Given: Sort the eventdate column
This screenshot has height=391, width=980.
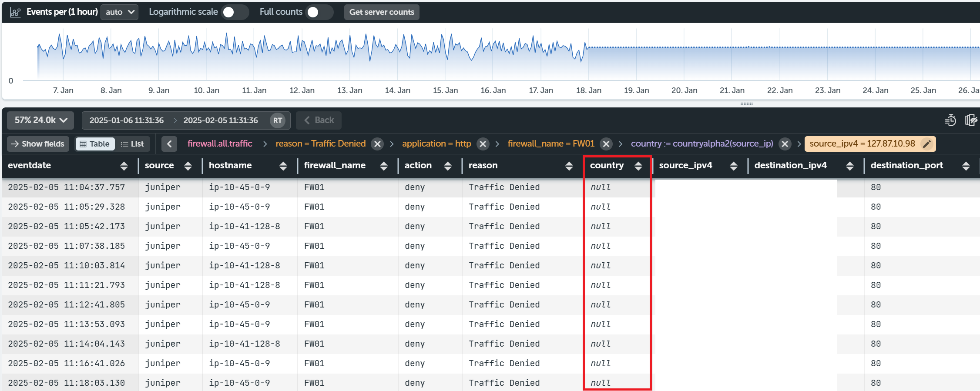Looking at the screenshot, I should coord(124,166).
